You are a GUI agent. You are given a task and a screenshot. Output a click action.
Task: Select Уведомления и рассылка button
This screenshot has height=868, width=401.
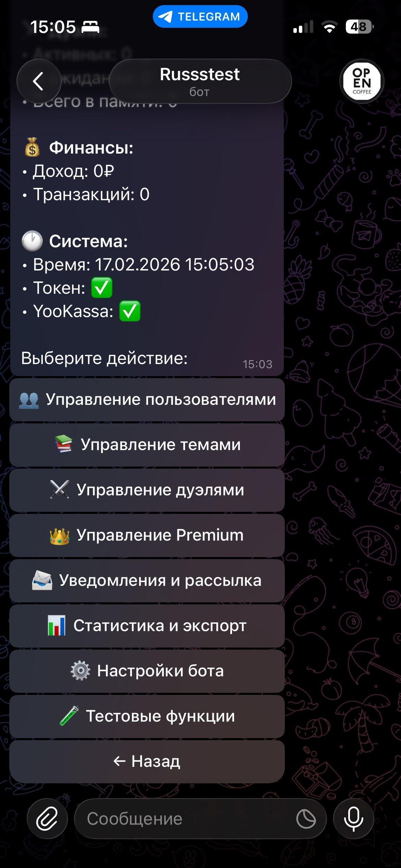147,580
